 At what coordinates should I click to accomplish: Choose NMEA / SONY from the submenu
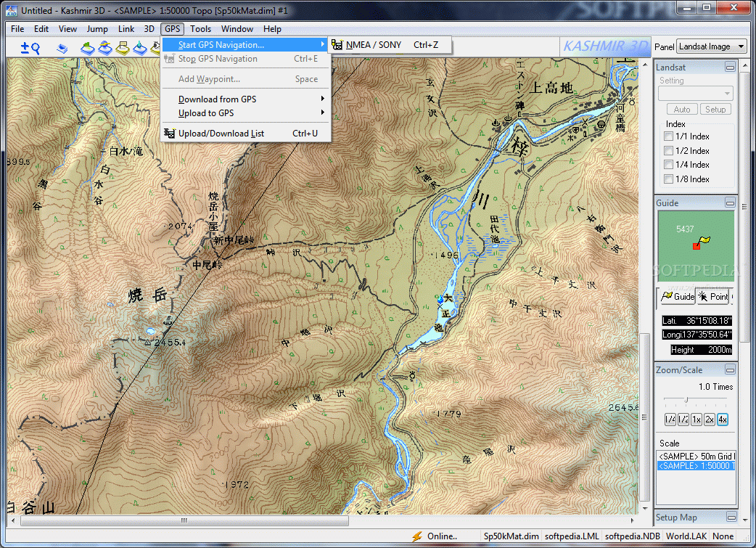click(390, 45)
